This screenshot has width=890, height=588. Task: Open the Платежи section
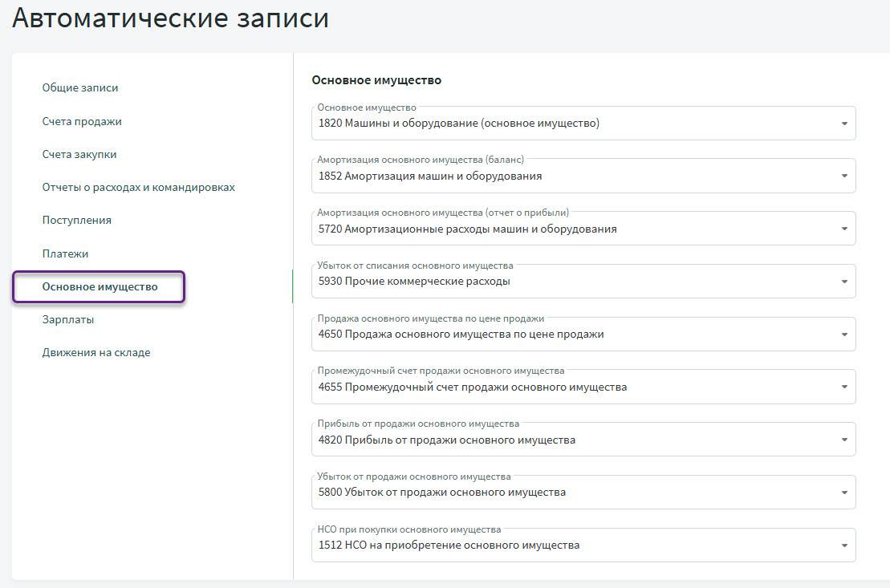(x=65, y=253)
